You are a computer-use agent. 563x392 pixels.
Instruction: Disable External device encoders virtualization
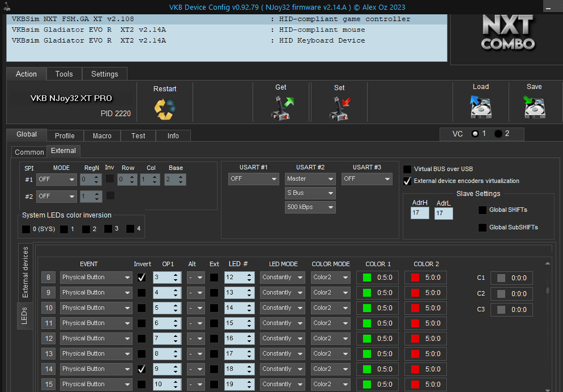[x=407, y=181]
